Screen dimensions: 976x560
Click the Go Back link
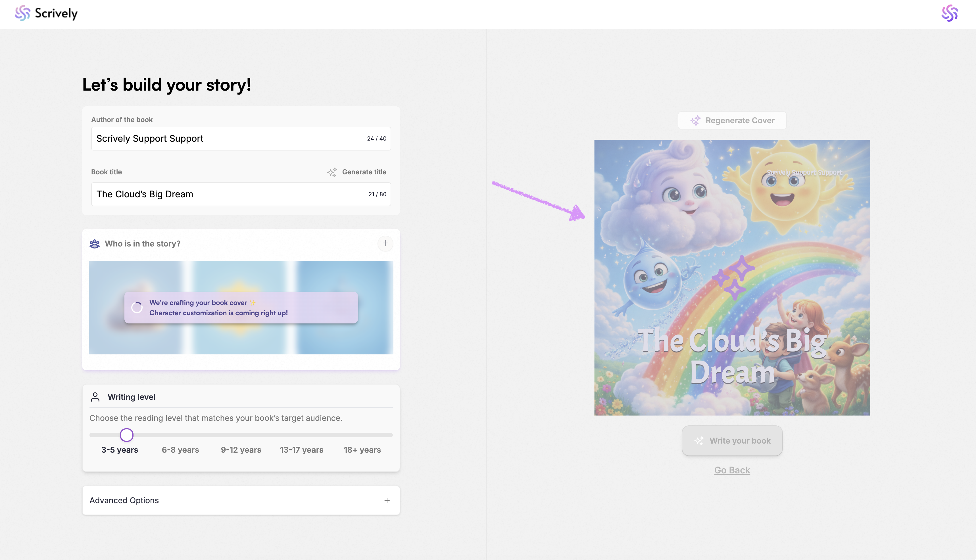[732, 470]
